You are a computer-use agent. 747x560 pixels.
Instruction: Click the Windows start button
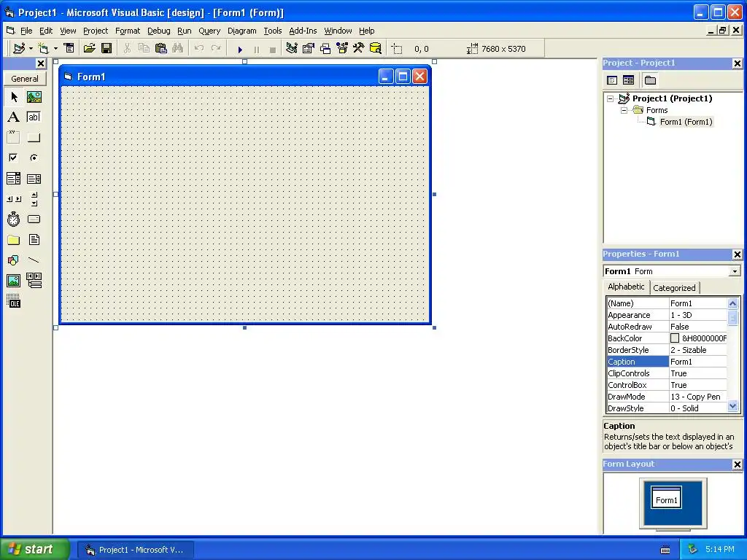(x=34, y=550)
